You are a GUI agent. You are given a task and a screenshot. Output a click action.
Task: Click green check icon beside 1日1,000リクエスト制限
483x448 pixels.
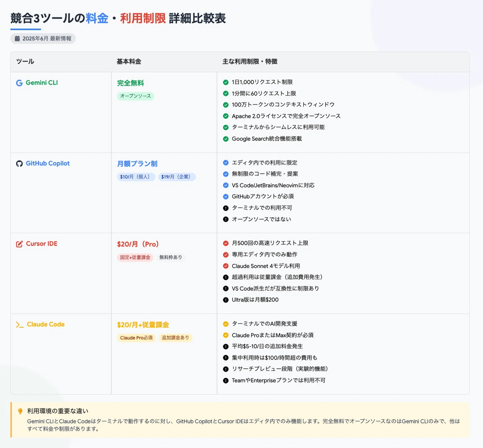(x=226, y=82)
